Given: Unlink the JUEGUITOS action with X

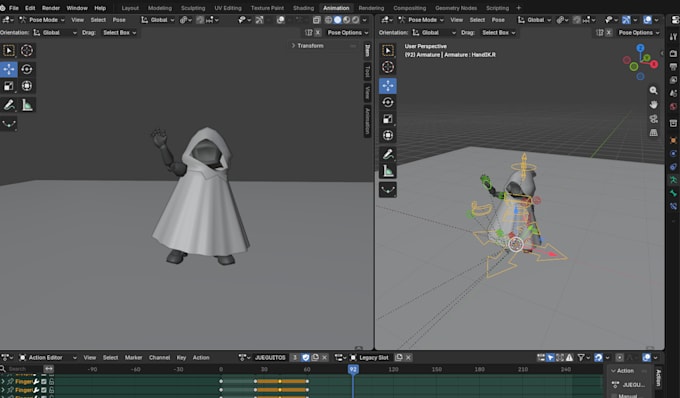Looking at the screenshot, I should 324,358.
